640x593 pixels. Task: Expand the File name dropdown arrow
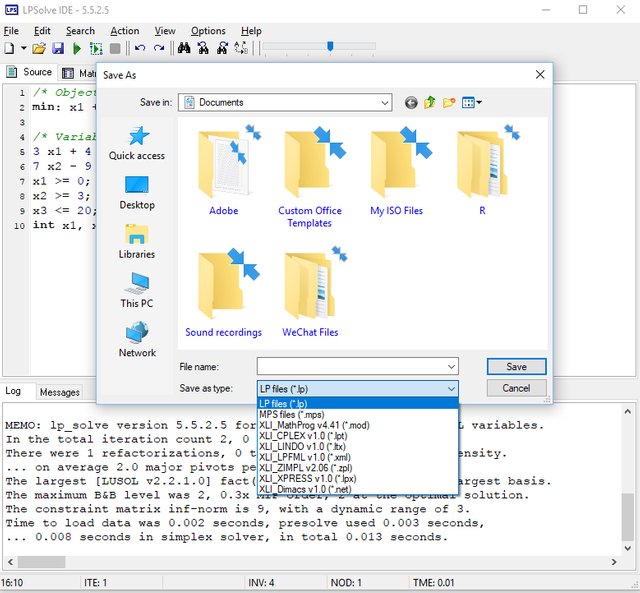[x=451, y=366]
